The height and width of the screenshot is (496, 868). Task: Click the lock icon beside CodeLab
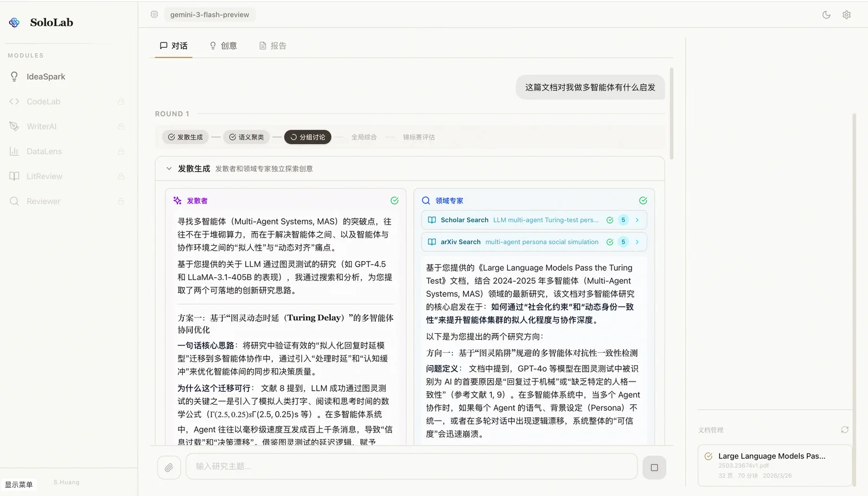point(121,101)
